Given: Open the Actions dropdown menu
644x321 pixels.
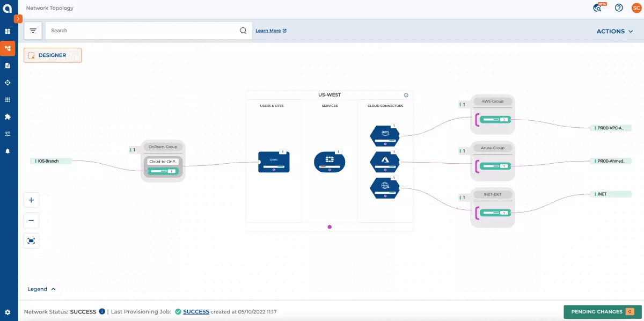Looking at the screenshot, I should [x=614, y=32].
